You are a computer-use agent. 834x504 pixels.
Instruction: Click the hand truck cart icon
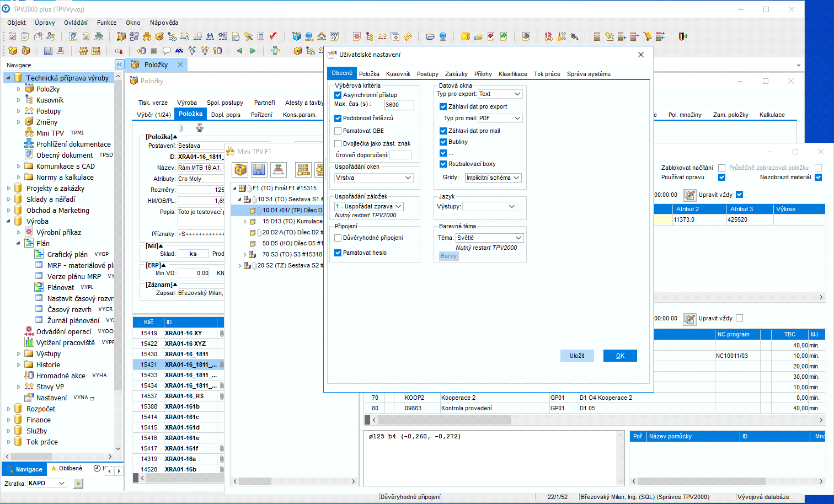click(x=648, y=36)
